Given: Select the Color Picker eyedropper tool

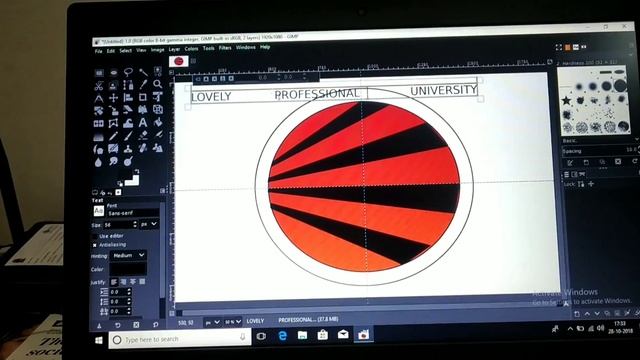Looking at the screenshot, I should coord(143,84).
